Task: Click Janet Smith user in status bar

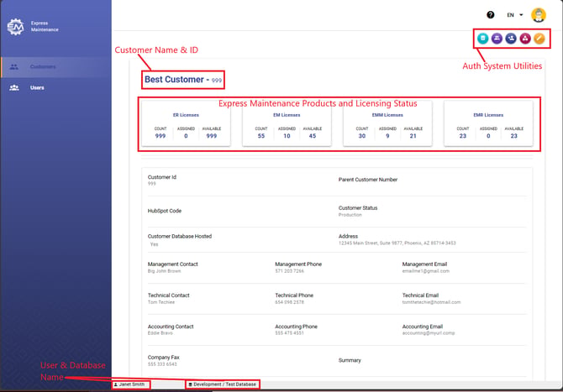Action: [x=131, y=384]
